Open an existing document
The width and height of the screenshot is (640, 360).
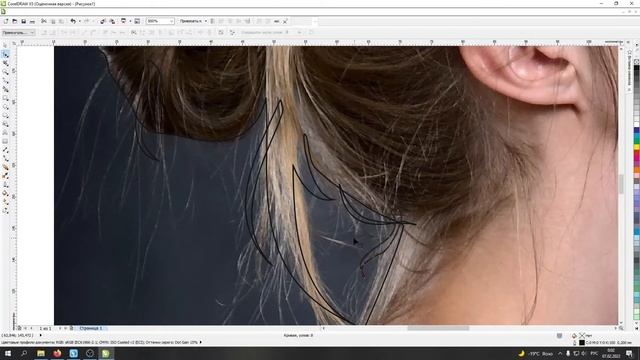[x=15, y=21]
